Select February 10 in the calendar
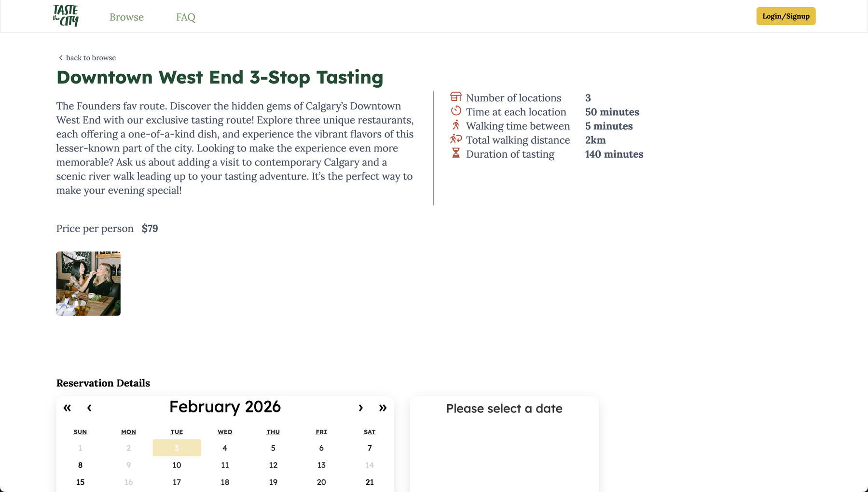Screen dimensions: 868x492 coord(177,465)
